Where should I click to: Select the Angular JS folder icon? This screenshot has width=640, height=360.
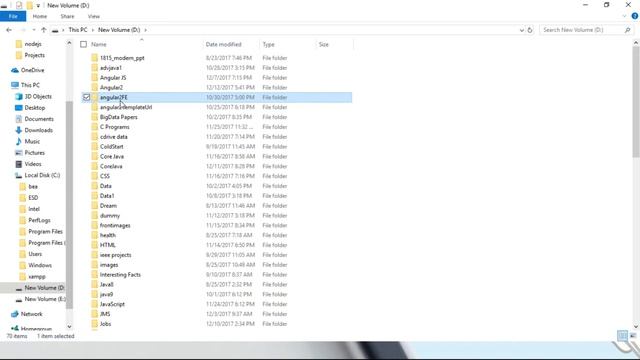(x=95, y=78)
